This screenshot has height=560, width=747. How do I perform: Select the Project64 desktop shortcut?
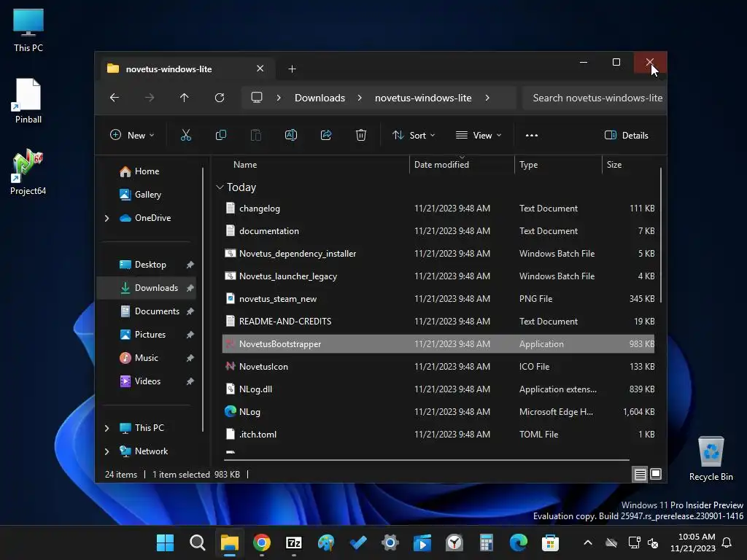click(x=28, y=172)
